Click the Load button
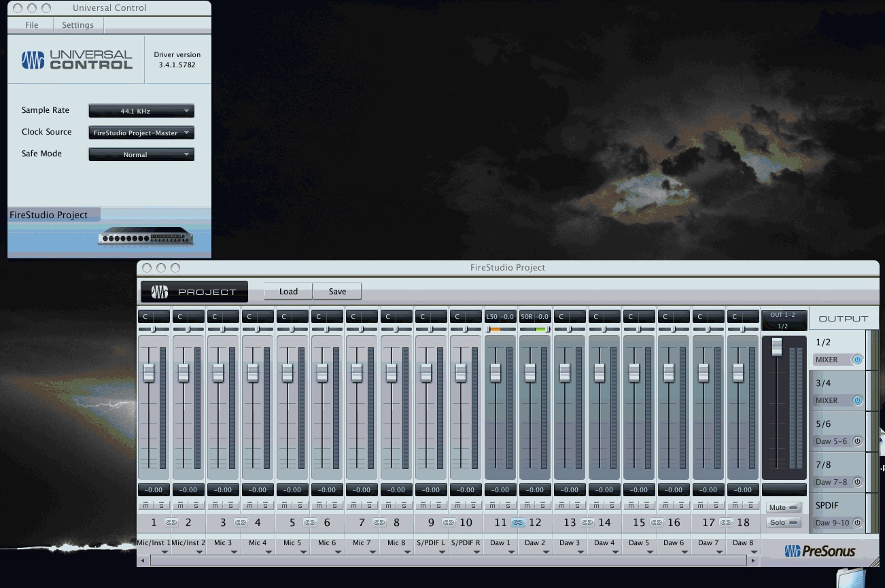Image resolution: width=885 pixels, height=588 pixels. click(288, 292)
